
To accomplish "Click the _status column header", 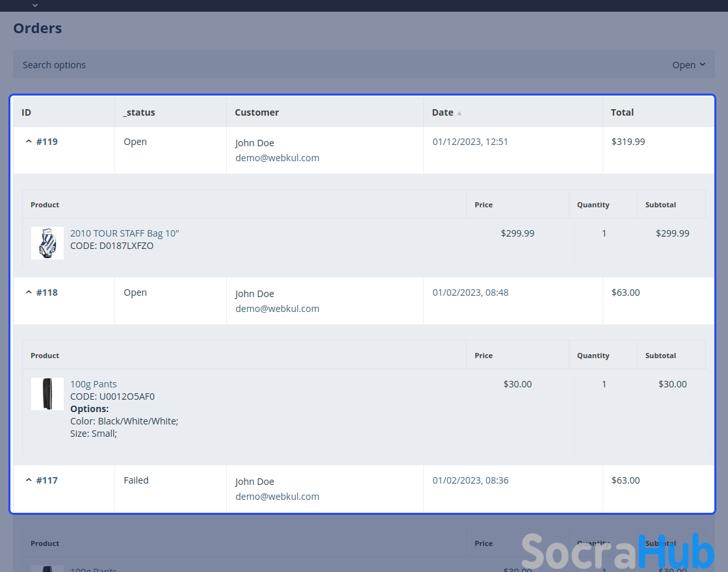I will tap(139, 112).
